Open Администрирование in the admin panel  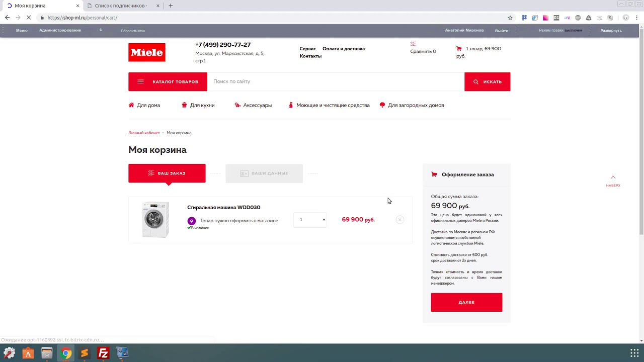[60, 31]
